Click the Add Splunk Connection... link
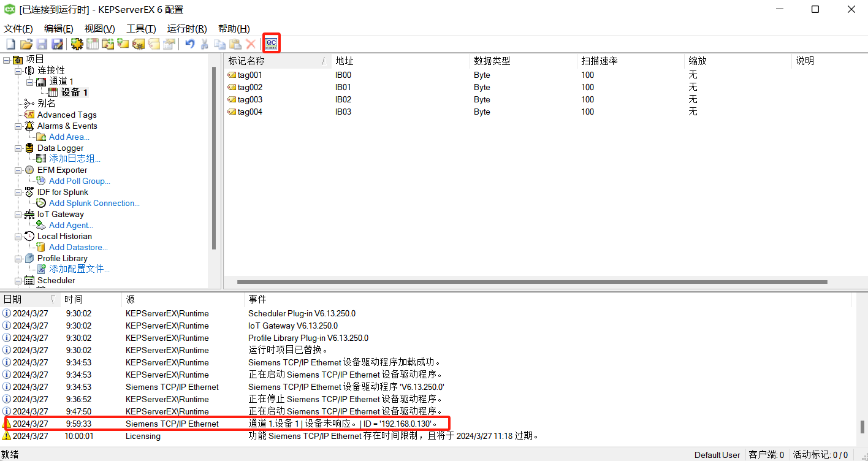 coord(94,203)
